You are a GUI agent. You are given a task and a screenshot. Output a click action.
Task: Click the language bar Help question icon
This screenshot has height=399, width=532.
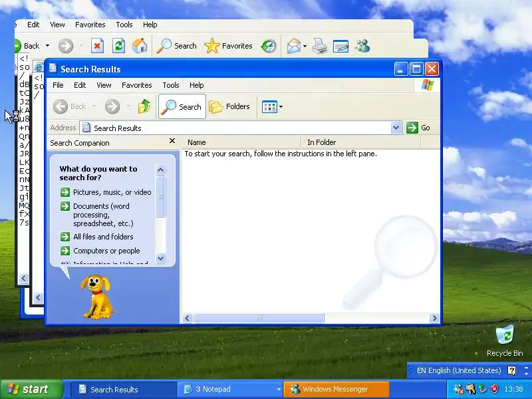(x=511, y=370)
